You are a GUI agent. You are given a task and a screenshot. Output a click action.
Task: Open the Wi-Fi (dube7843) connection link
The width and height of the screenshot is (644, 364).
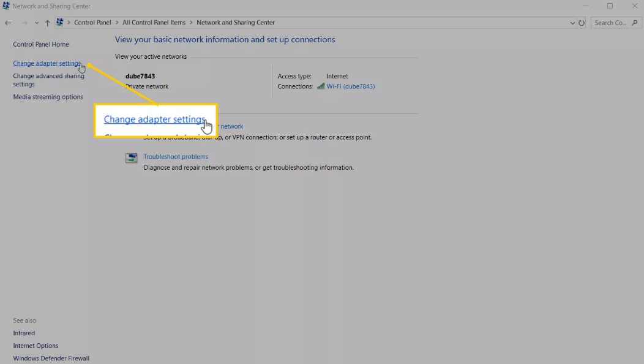click(351, 86)
